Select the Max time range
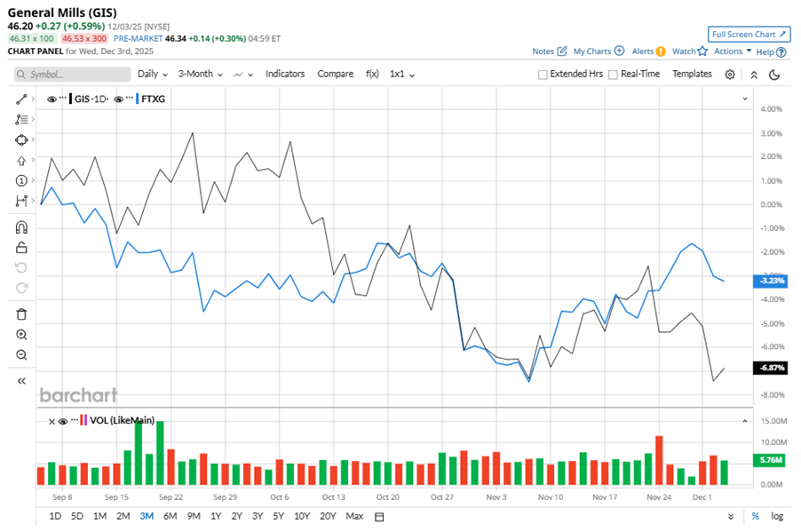The image size is (801, 532). (x=354, y=516)
